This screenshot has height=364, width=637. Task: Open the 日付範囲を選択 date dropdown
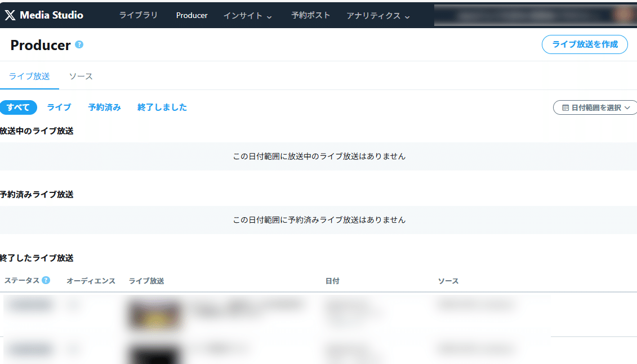[x=595, y=107]
